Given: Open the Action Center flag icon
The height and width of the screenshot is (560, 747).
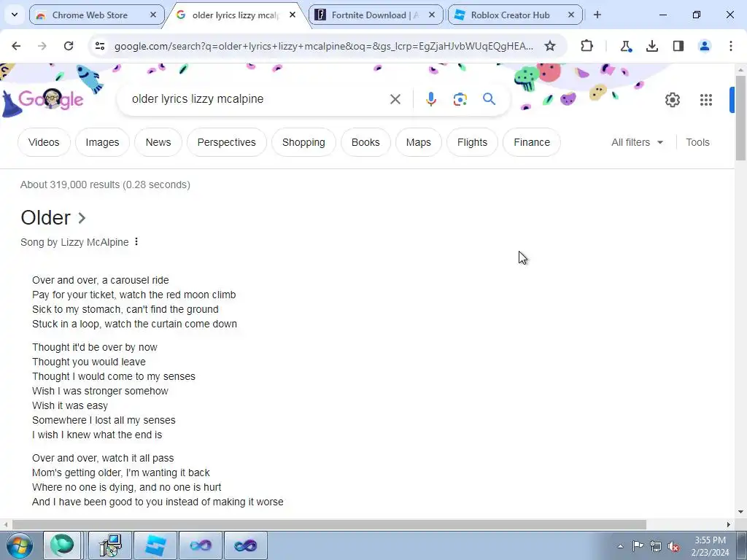Looking at the screenshot, I should tap(638, 546).
